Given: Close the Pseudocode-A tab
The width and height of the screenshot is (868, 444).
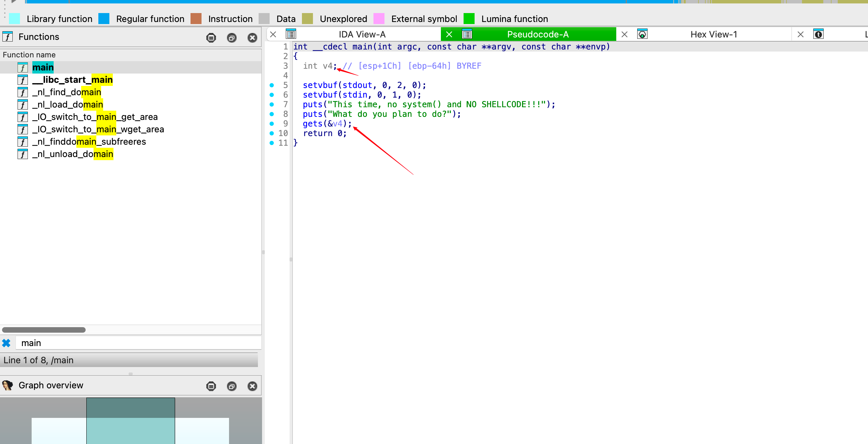Looking at the screenshot, I should [449, 34].
